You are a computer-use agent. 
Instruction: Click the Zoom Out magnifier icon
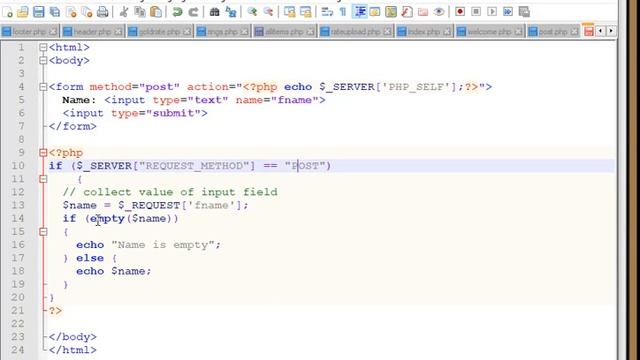[x=268, y=12]
